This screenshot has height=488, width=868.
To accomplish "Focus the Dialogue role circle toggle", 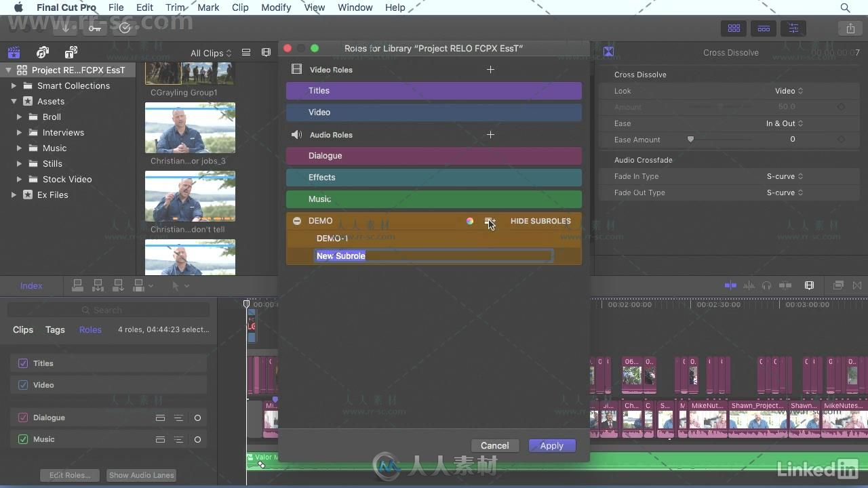I will pos(197,418).
